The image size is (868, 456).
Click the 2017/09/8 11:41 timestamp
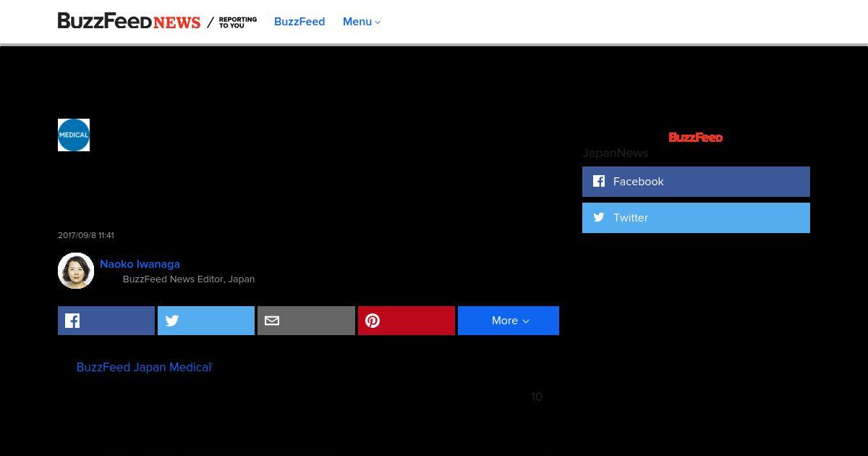pos(86,235)
